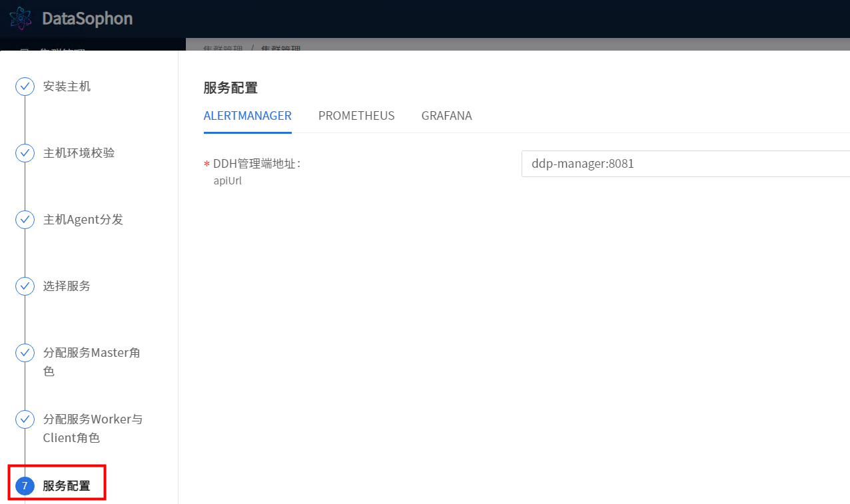Viewport: 850px width, 504px height.
Task: Click the DDH管理端地址 field label
Action: click(256, 164)
